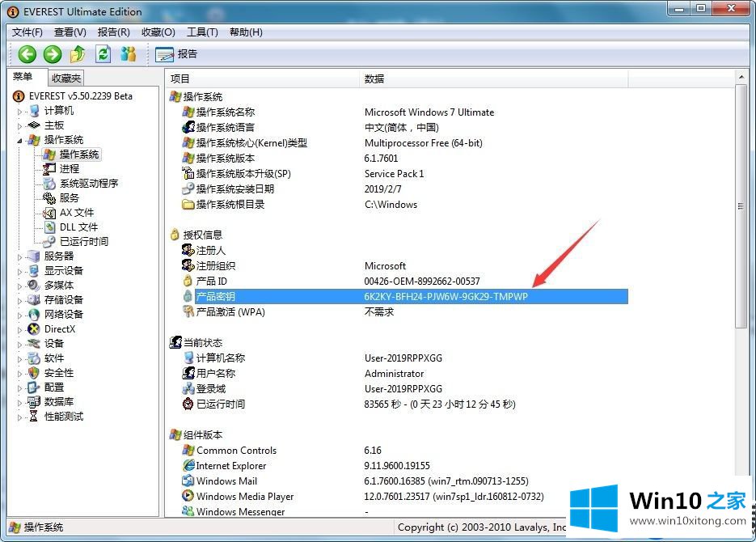This screenshot has height=542, width=756.
Task: Select the 已运行时间 tree item in sidebar
Action: (x=84, y=241)
